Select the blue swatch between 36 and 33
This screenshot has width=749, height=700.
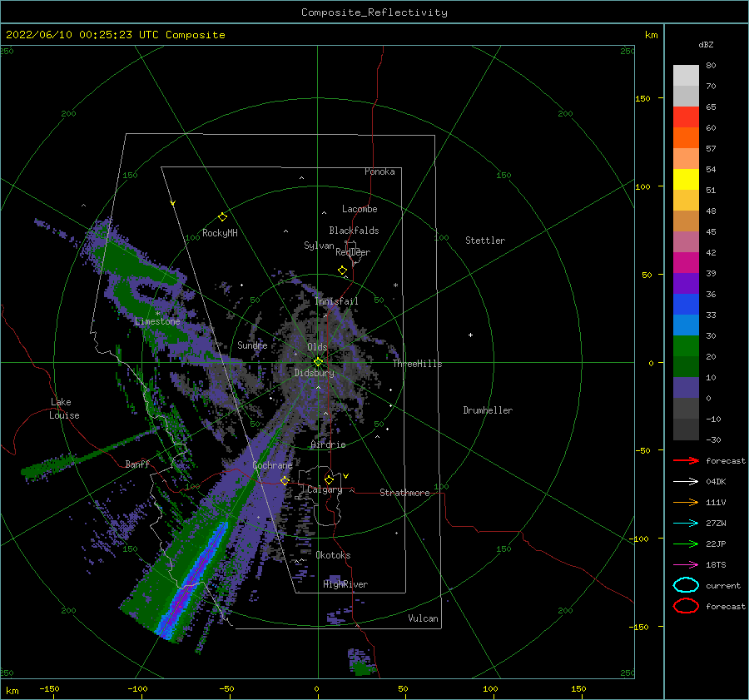(686, 304)
